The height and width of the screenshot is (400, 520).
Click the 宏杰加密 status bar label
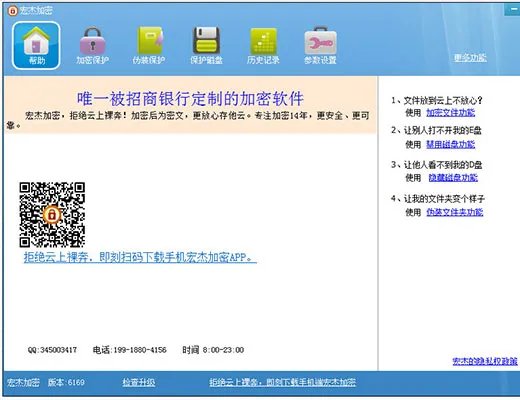tap(23, 382)
